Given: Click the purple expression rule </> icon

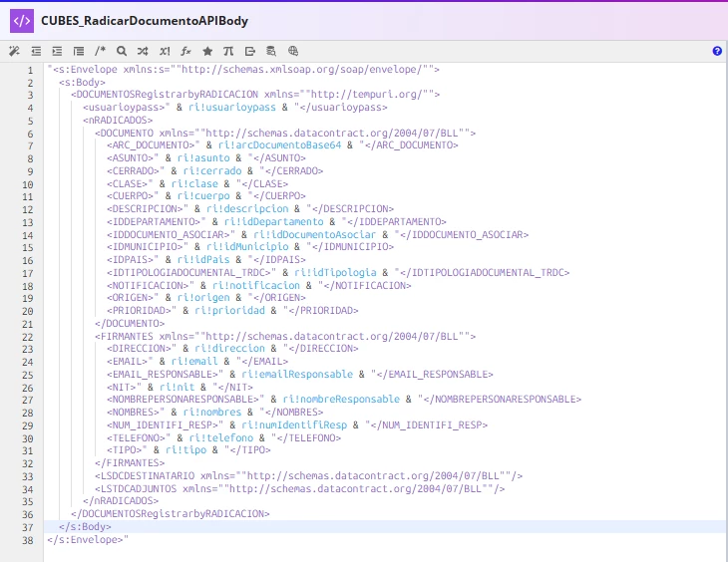Looking at the screenshot, I should point(22,21).
